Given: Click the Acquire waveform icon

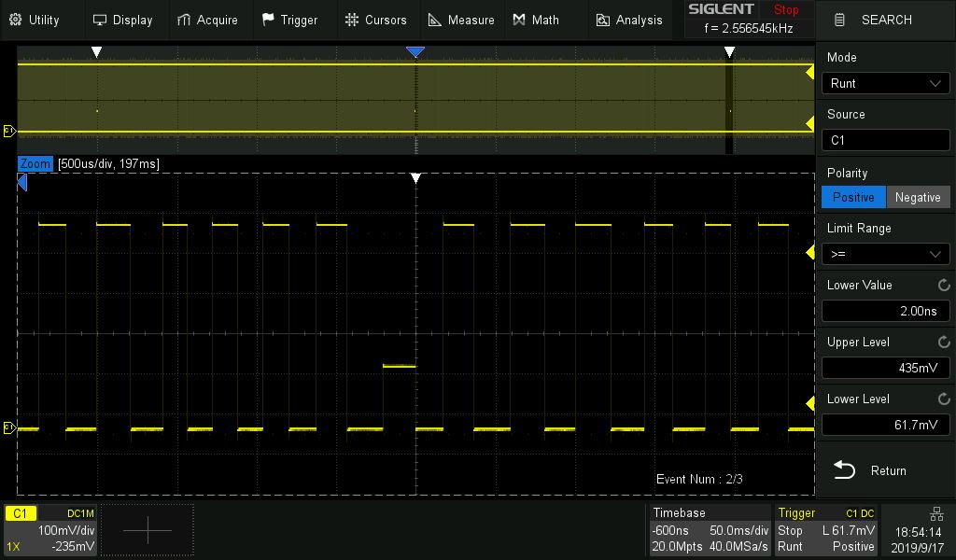Looking at the screenshot, I should click(x=184, y=20).
